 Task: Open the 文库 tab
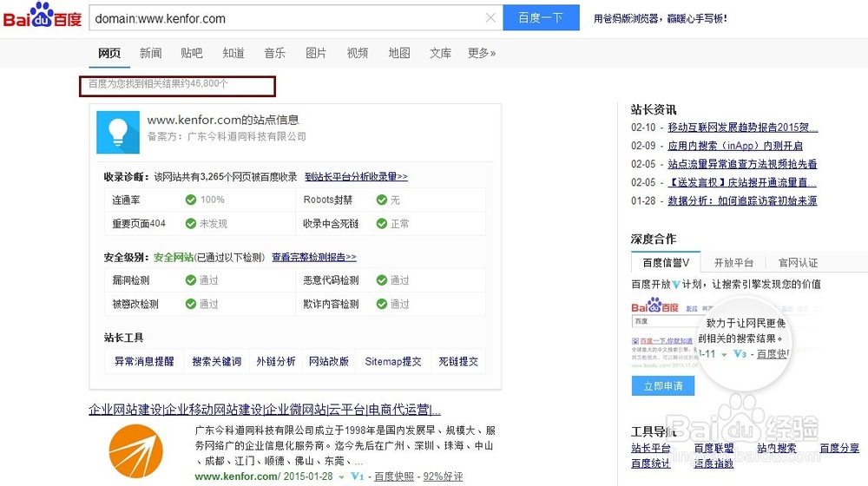(440, 53)
